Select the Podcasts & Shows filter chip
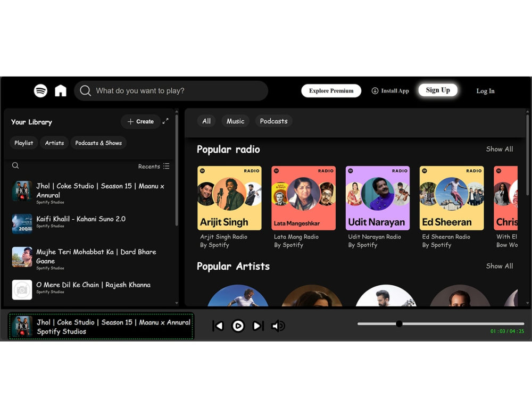 (x=98, y=143)
